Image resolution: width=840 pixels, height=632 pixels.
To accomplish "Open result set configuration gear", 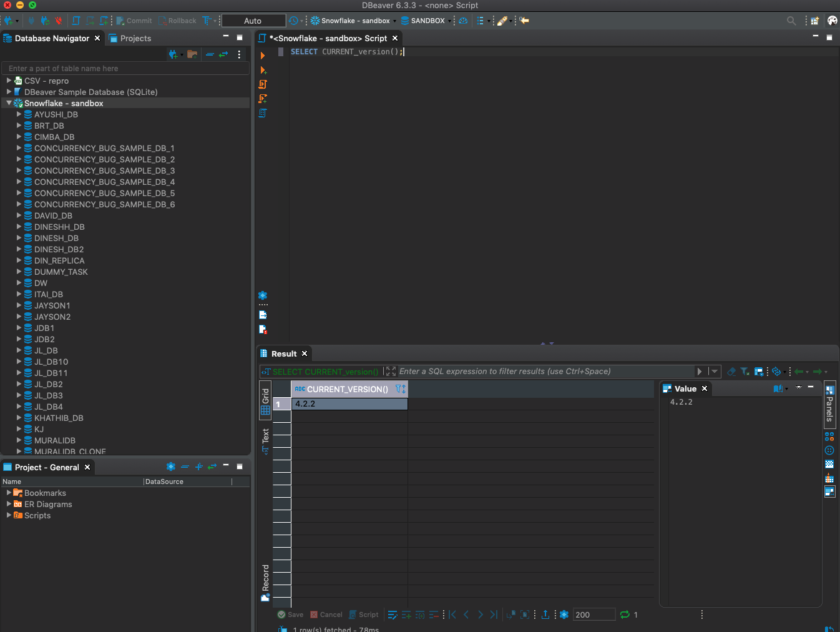I will pyautogui.click(x=564, y=615).
